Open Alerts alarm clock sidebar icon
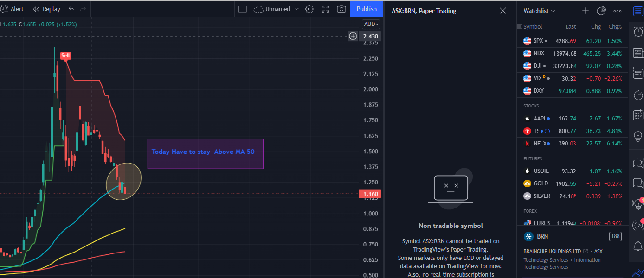644x278 pixels. 638,32
